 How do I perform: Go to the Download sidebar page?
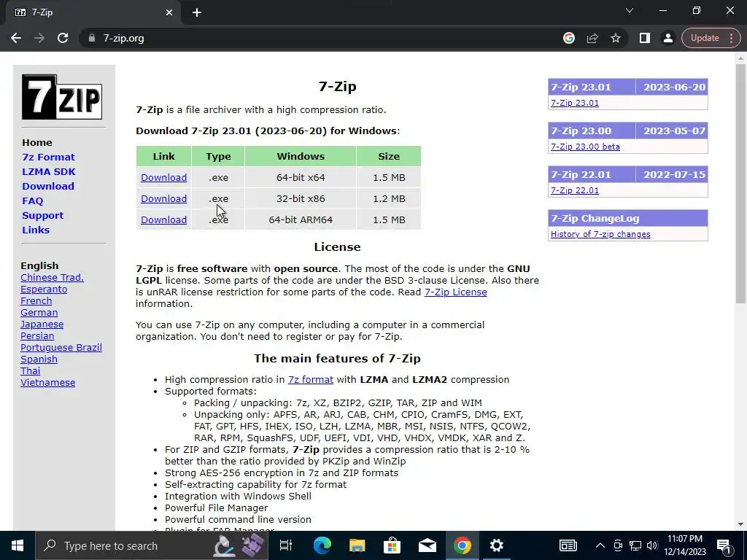(x=48, y=186)
